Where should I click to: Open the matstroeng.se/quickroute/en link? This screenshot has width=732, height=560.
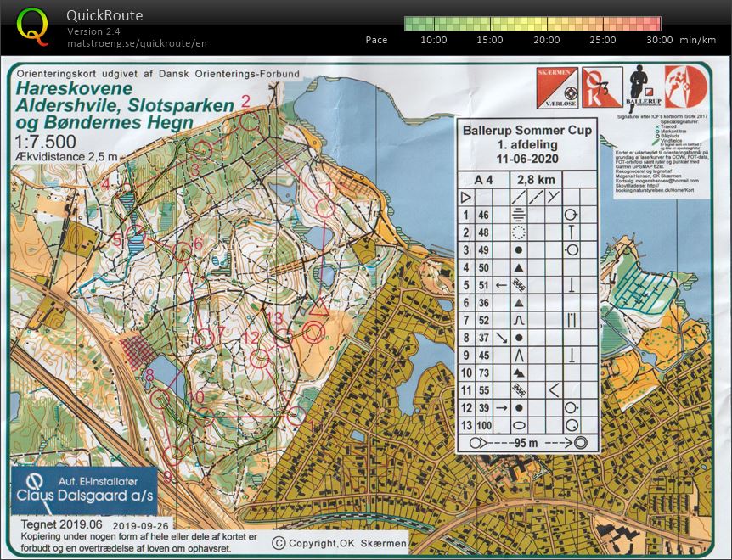click(x=137, y=43)
